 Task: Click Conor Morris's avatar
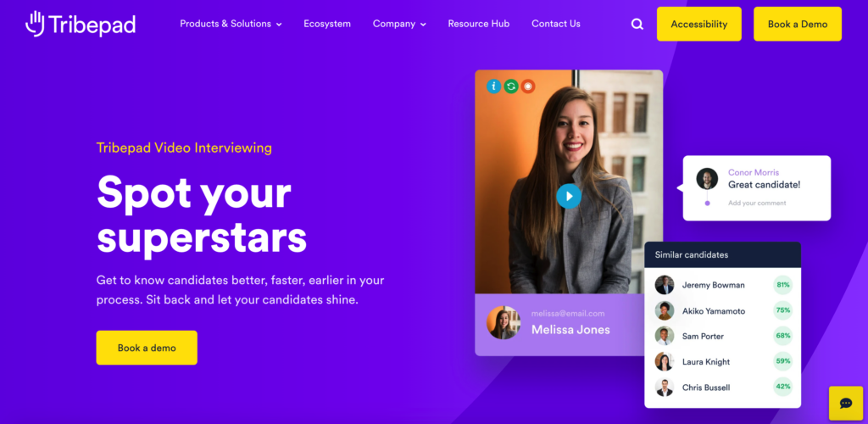[707, 179]
